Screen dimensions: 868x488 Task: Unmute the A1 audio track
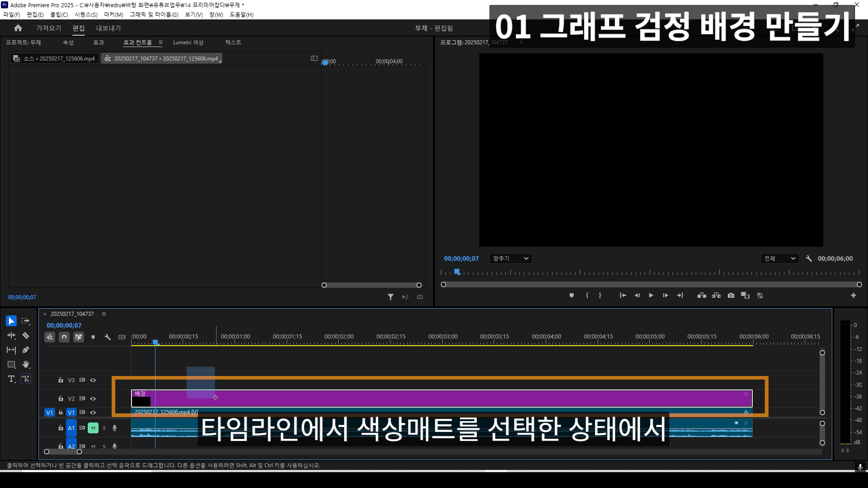pos(93,428)
